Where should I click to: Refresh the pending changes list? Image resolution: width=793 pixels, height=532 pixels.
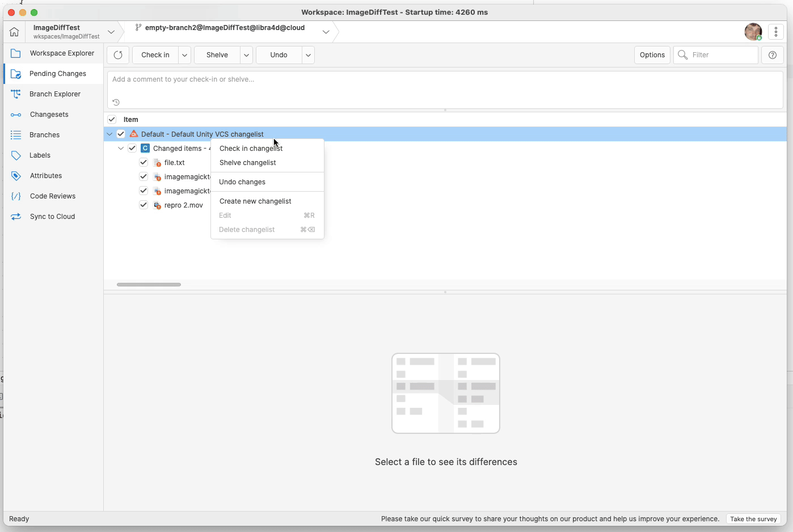point(117,54)
